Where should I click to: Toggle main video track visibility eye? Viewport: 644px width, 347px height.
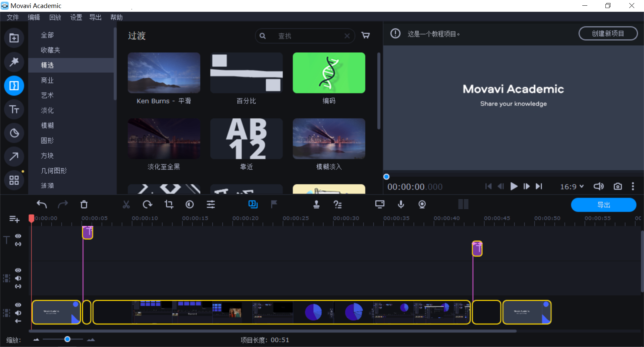(x=18, y=305)
